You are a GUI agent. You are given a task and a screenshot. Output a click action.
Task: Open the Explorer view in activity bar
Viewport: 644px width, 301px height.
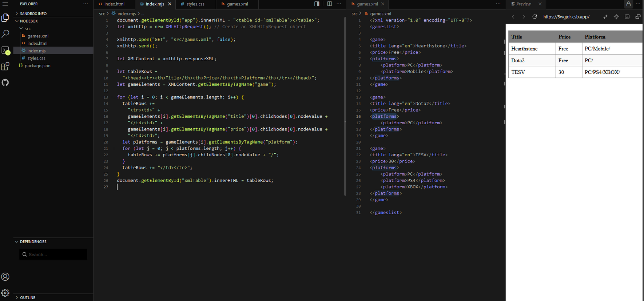(5, 17)
